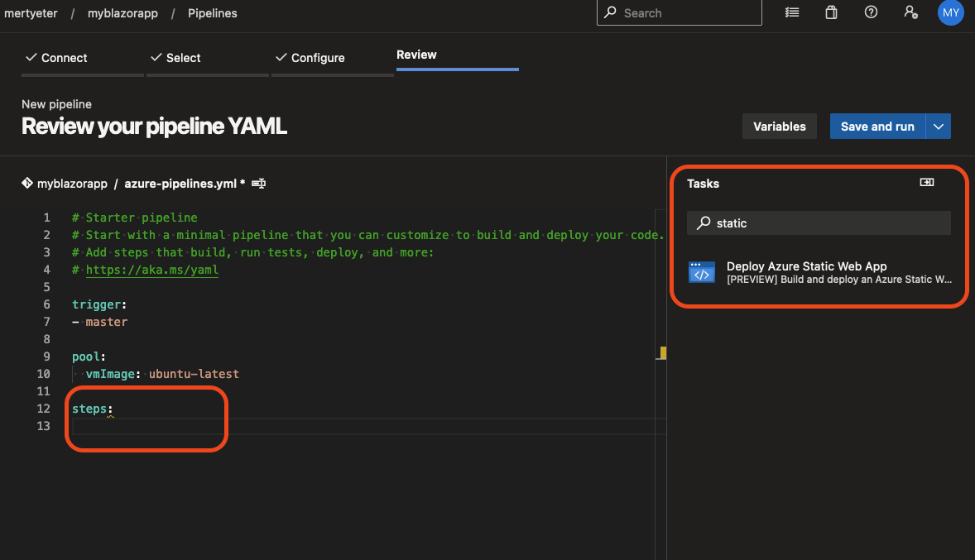975x560 pixels.
Task: Click the Tasks panel heading
Action: point(703,184)
